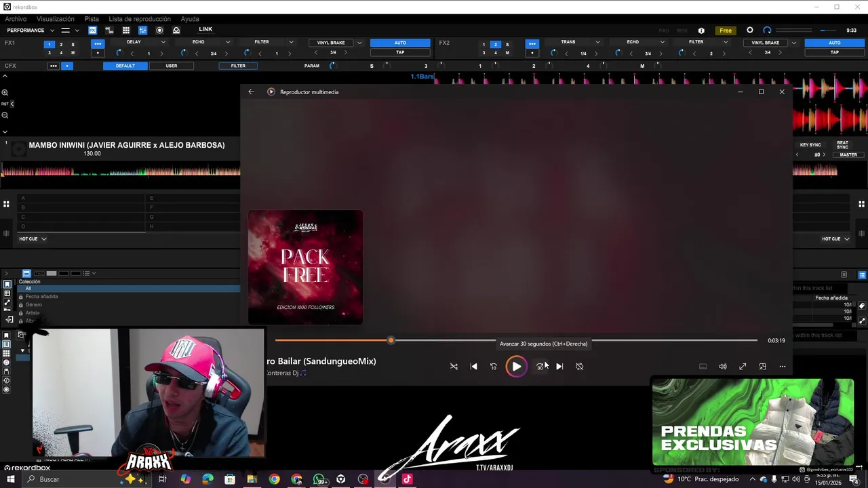Image resolution: width=868 pixels, height=488 pixels.
Task: Toggle KEY SYNC on the right deck
Action: [810, 144]
